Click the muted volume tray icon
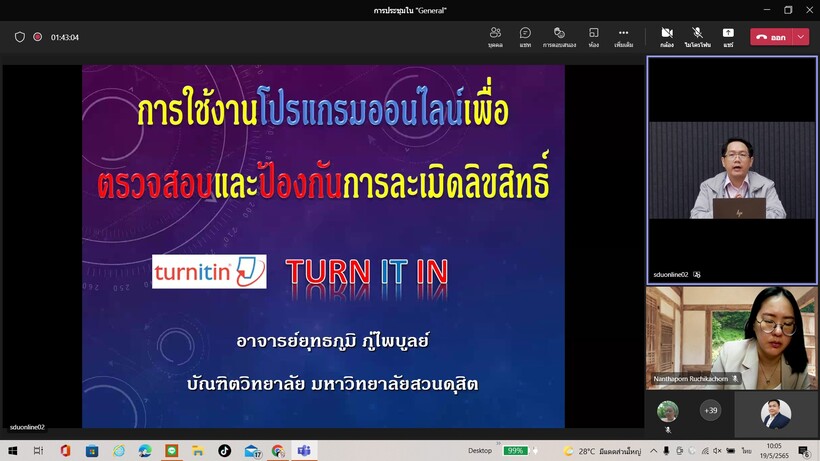The width and height of the screenshot is (820, 461). point(718,451)
